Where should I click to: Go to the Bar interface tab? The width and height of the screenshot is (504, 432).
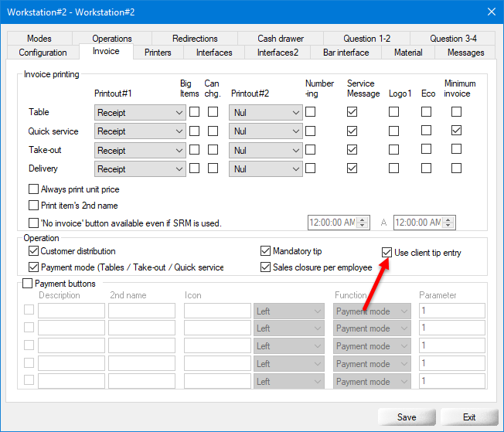pos(344,53)
